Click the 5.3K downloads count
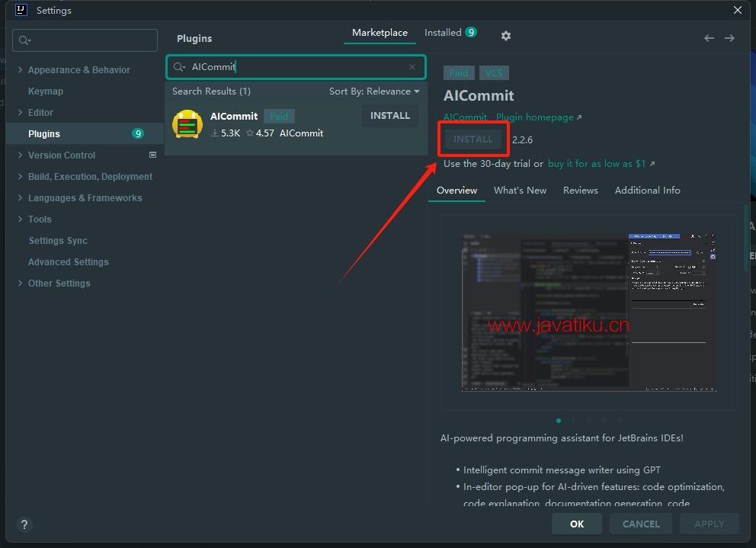Viewport: 756px width, 548px height. 230,133
